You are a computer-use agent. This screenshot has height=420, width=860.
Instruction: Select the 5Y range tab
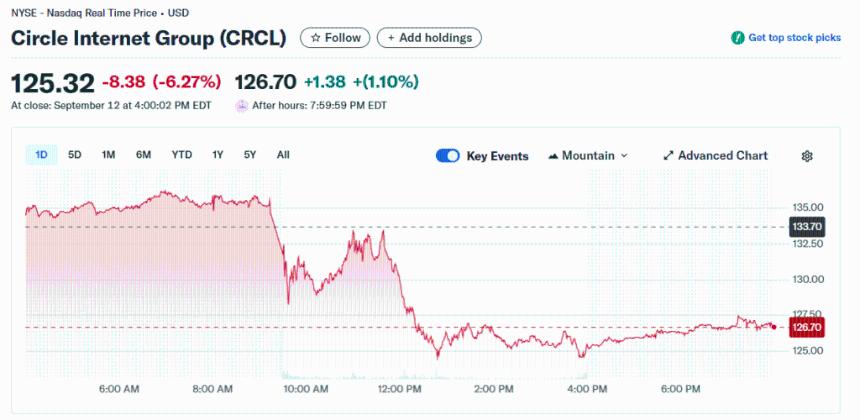tap(250, 155)
